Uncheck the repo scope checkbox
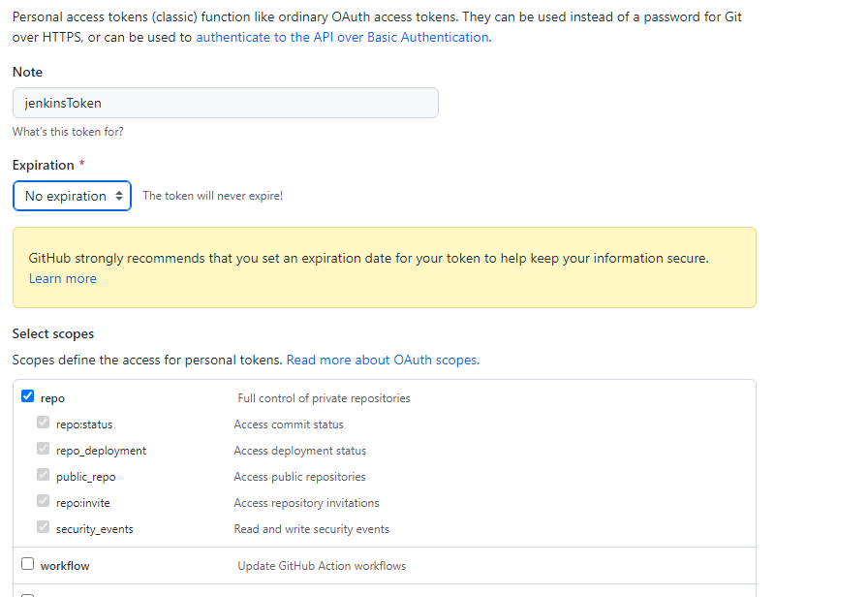This screenshot has height=597, width=868. coord(27,396)
